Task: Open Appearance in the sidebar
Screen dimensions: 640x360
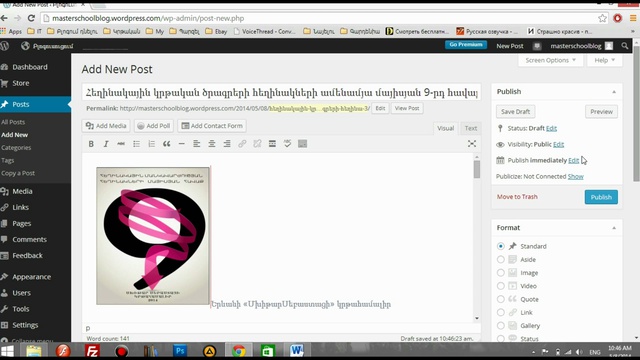Action: tap(31, 277)
